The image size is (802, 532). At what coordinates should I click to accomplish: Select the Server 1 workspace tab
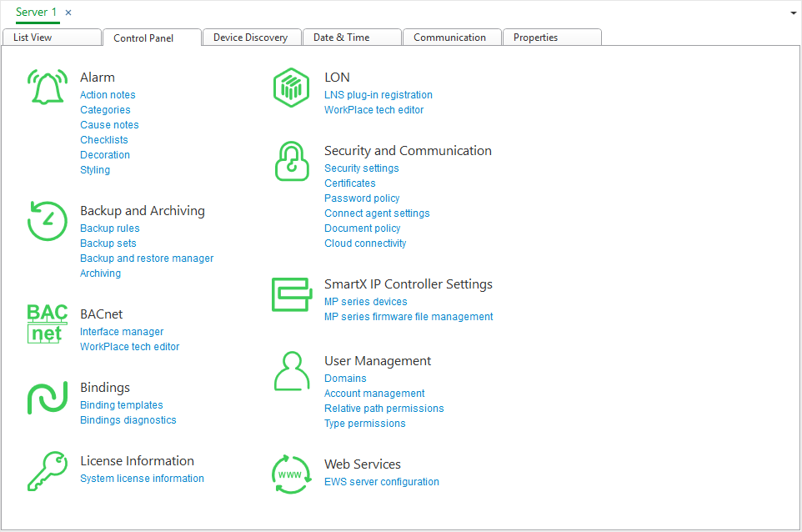coord(36,13)
